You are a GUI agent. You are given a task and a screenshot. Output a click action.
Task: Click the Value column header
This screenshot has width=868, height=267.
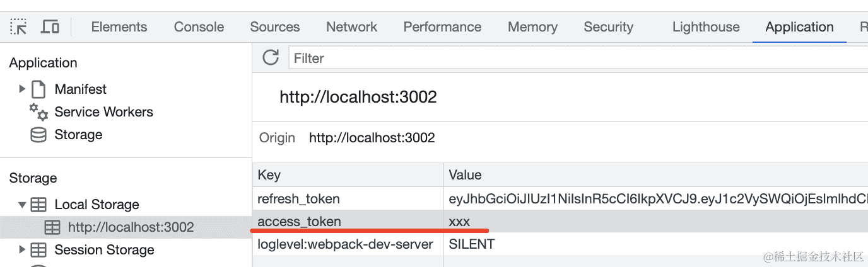pyautogui.click(x=465, y=175)
